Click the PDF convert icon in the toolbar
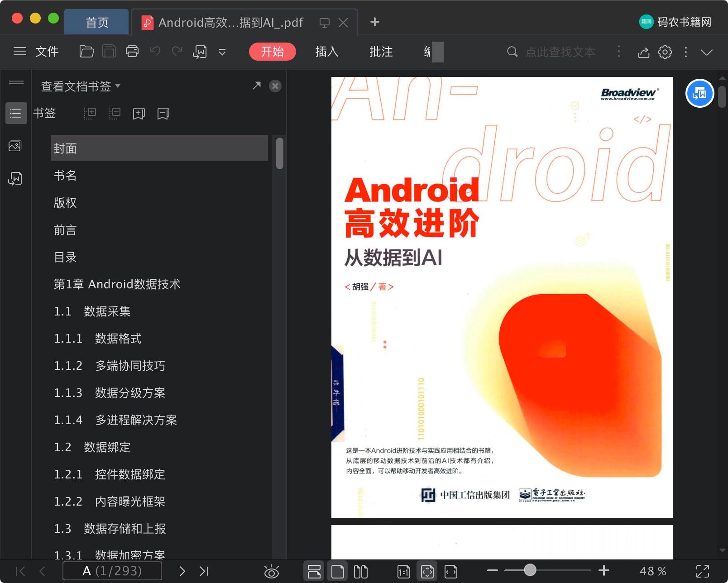The width and height of the screenshot is (728, 583). [200, 52]
